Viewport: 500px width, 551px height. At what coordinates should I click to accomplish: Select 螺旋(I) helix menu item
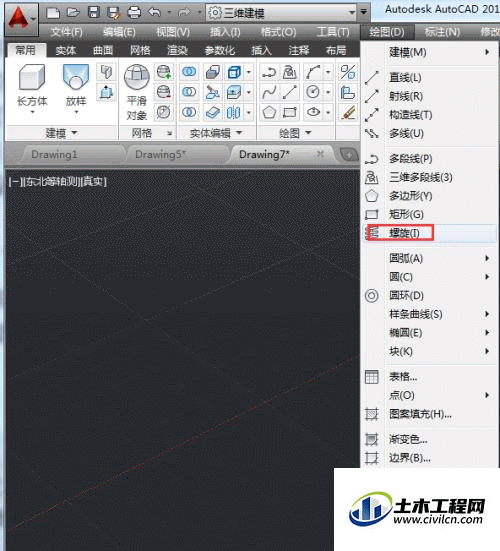click(429, 233)
